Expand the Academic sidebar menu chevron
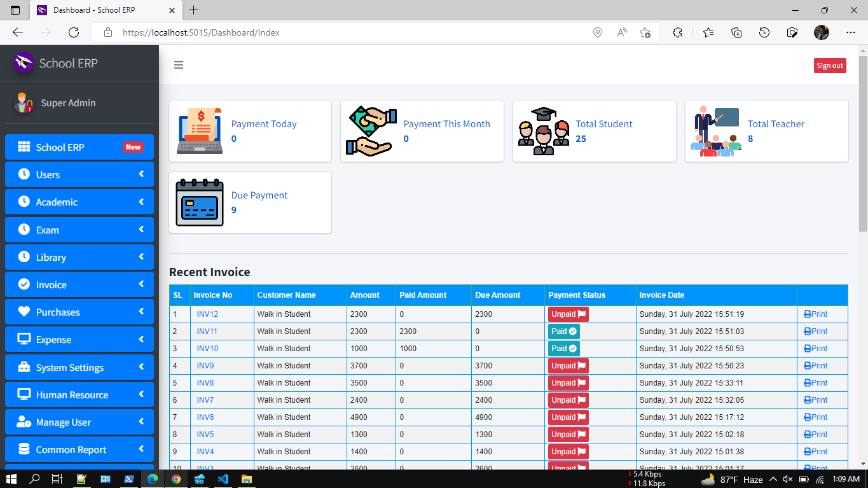868x488 pixels. click(141, 202)
